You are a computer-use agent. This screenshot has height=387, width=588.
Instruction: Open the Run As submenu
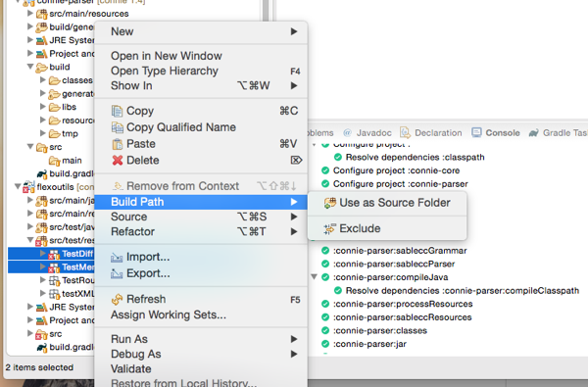click(201, 339)
